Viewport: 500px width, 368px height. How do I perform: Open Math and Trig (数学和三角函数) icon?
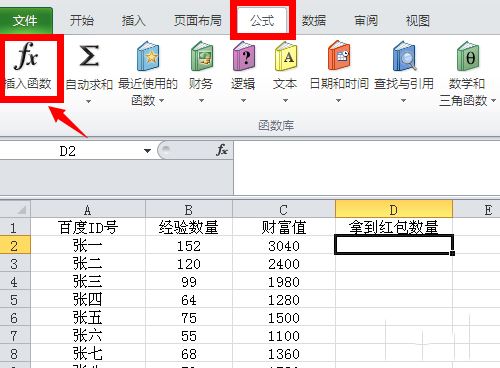[468, 56]
